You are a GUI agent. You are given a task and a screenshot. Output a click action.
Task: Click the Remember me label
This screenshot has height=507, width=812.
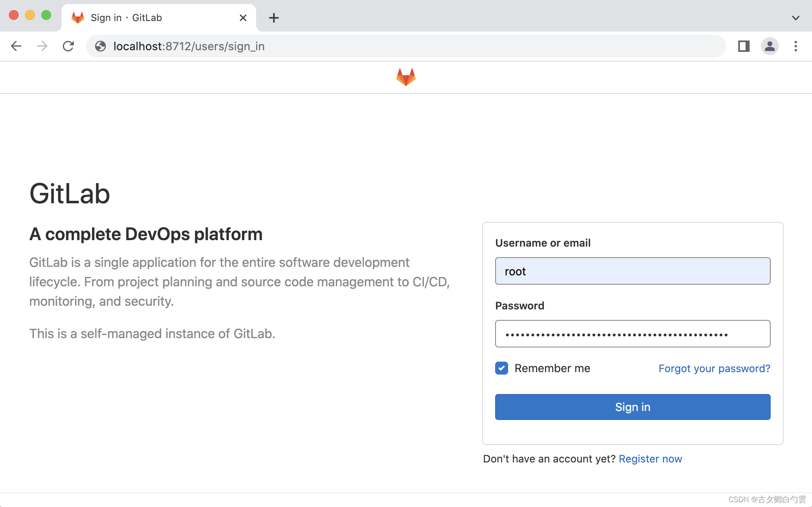pos(552,368)
